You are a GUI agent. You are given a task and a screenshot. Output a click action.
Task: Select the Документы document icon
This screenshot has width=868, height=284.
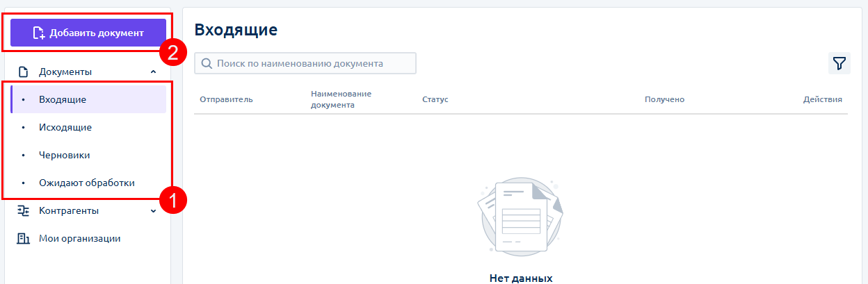point(23,72)
